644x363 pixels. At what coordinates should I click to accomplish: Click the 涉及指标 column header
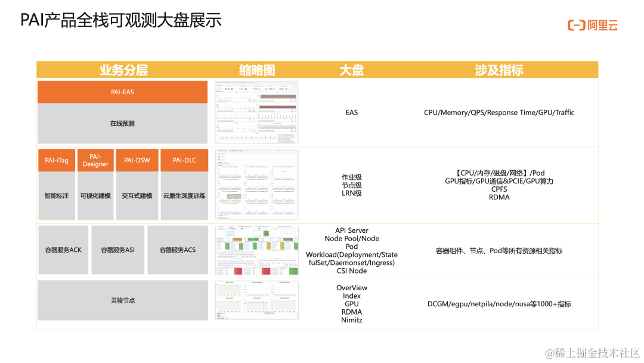(x=499, y=70)
